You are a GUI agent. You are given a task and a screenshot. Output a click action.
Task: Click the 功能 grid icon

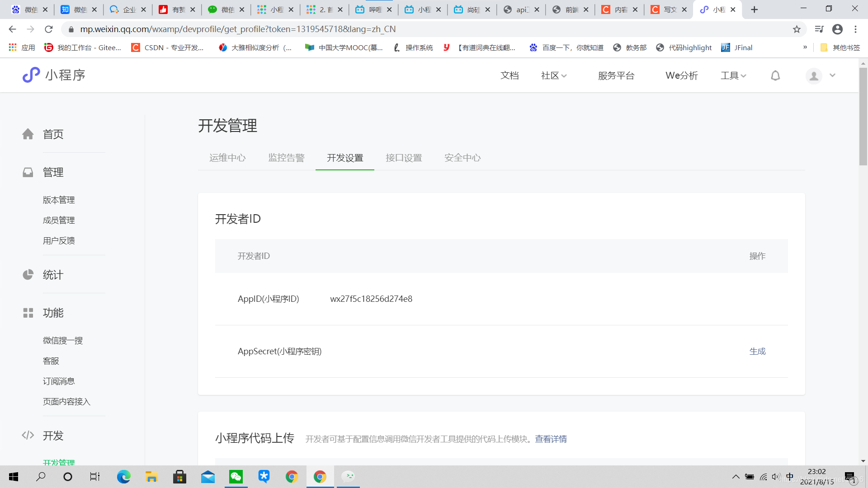(x=28, y=313)
